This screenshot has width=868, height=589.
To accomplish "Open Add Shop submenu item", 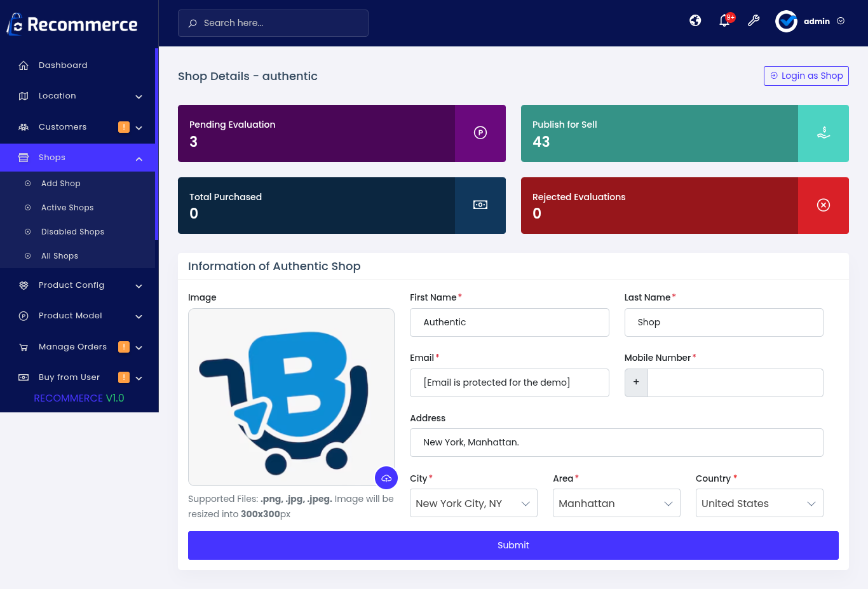I will pos(78,184).
